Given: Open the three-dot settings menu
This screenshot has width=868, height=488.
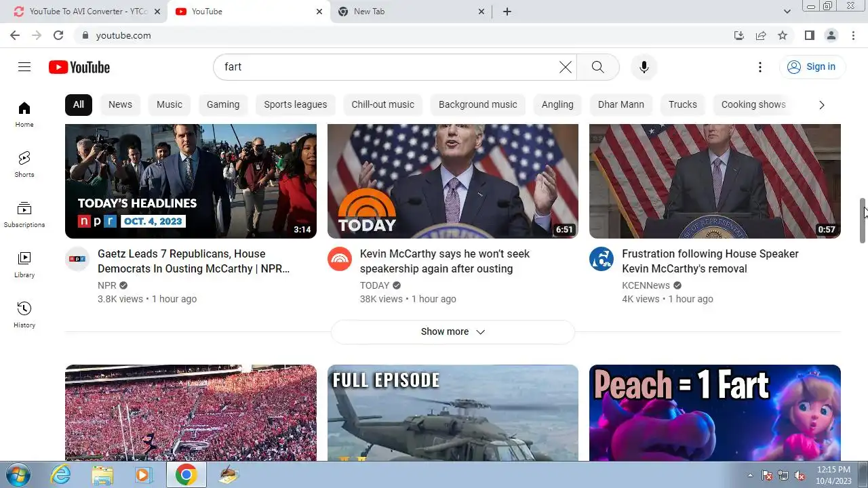Looking at the screenshot, I should [x=760, y=67].
